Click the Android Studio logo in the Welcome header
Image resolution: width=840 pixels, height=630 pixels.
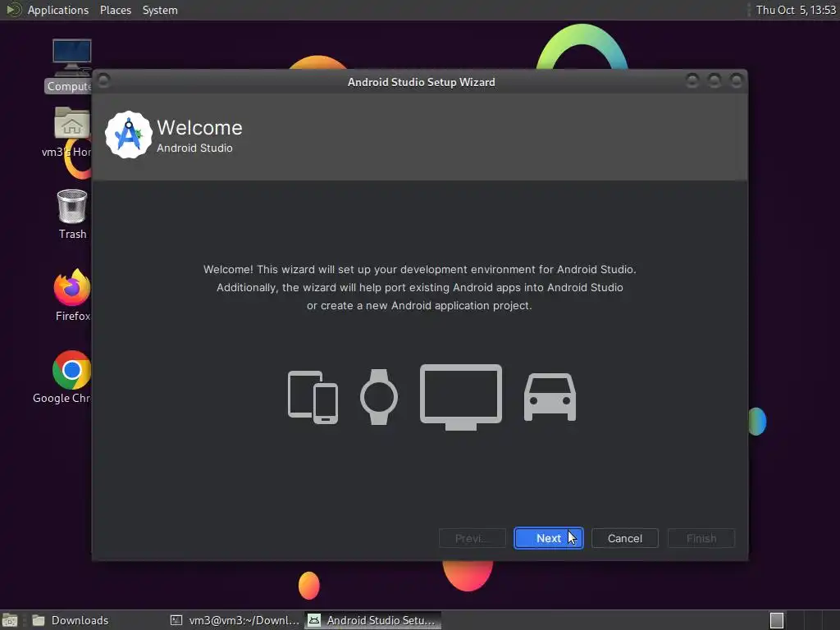click(x=128, y=135)
